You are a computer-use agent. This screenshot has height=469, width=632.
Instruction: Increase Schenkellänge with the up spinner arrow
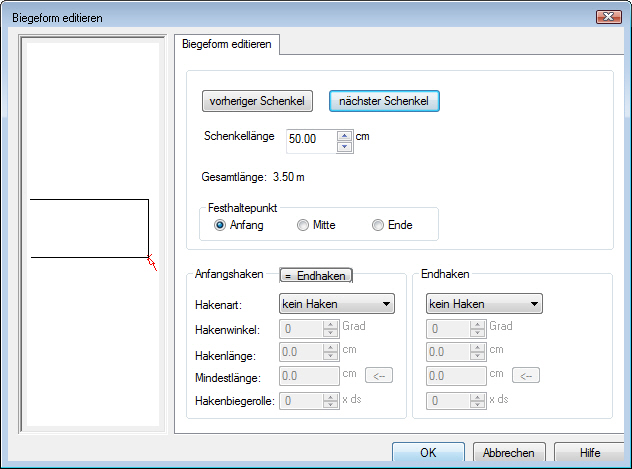[x=344, y=136]
